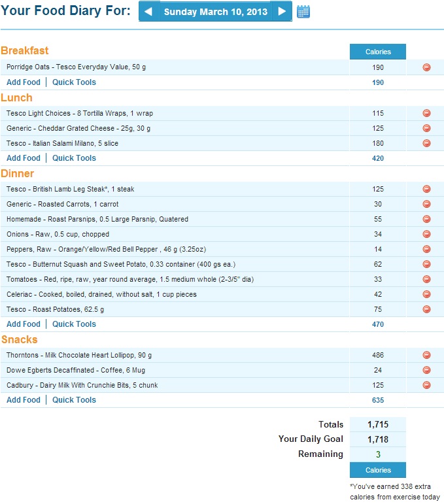Open Tesco Roast Potatoes 62.5 g entry
Screen dimensions: 444x504
[x=56, y=309]
